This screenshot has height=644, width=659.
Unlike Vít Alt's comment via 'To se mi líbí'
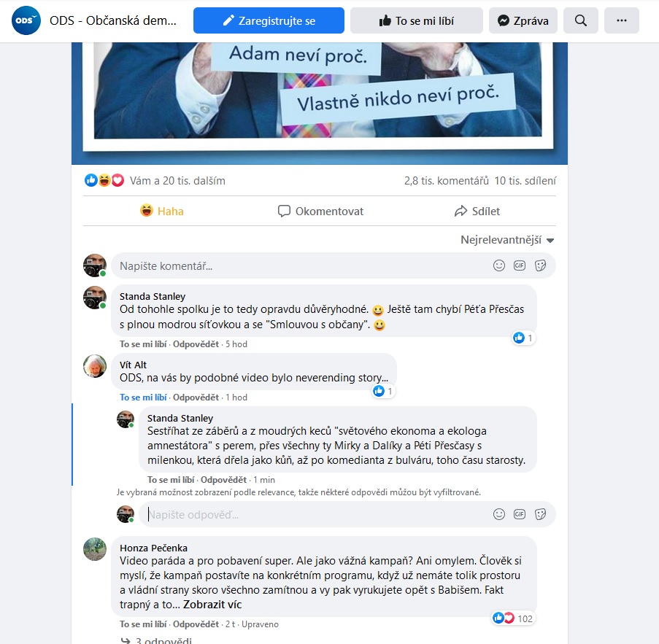click(143, 397)
